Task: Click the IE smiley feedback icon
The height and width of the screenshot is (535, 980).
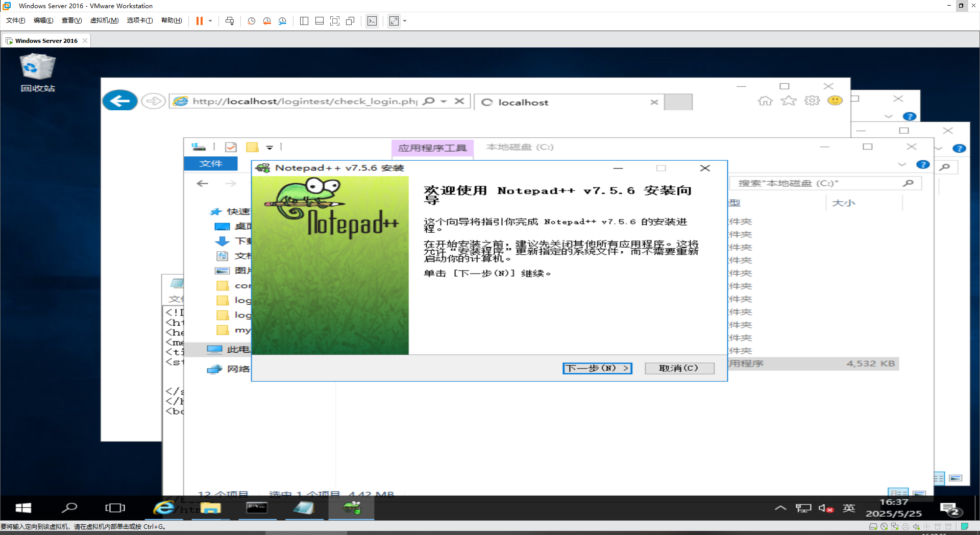Action: point(835,101)
